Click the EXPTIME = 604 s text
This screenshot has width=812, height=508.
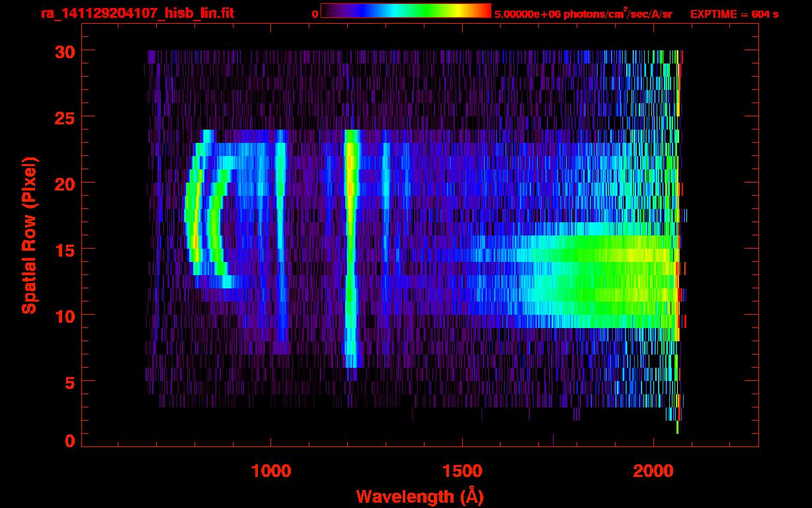(x=734, y=14)
